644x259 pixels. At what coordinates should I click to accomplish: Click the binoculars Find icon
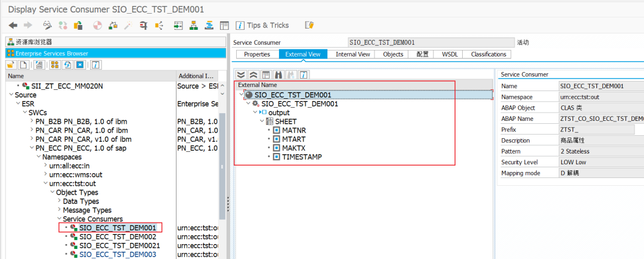279,74
